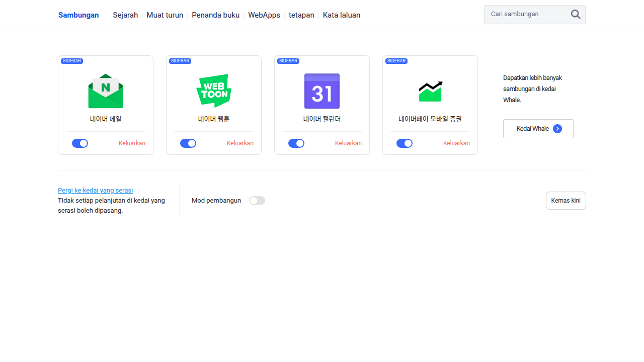Click the Mod pembangun label
This screenshot has height=362, width=644.
[x=216, y=201]
